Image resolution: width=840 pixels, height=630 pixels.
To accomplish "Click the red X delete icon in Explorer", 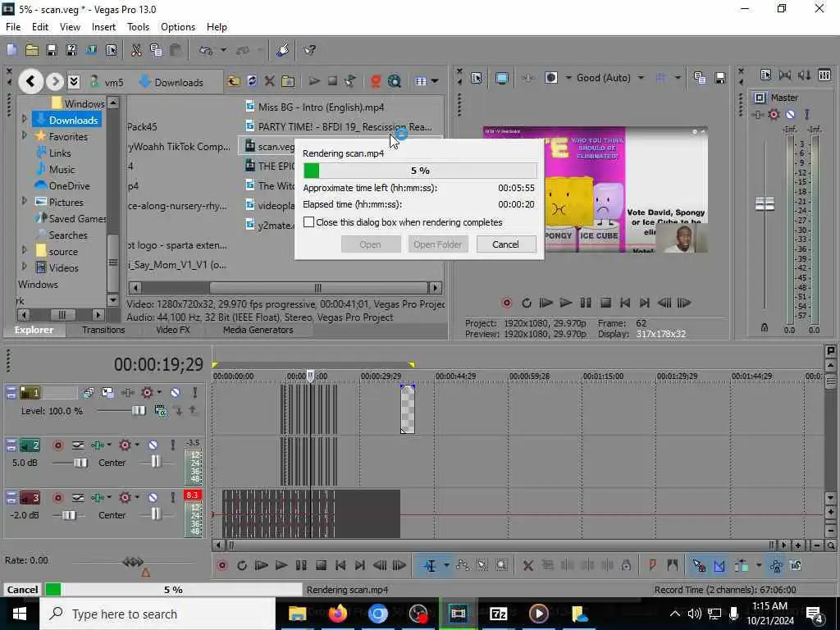I will pos(269,81).
